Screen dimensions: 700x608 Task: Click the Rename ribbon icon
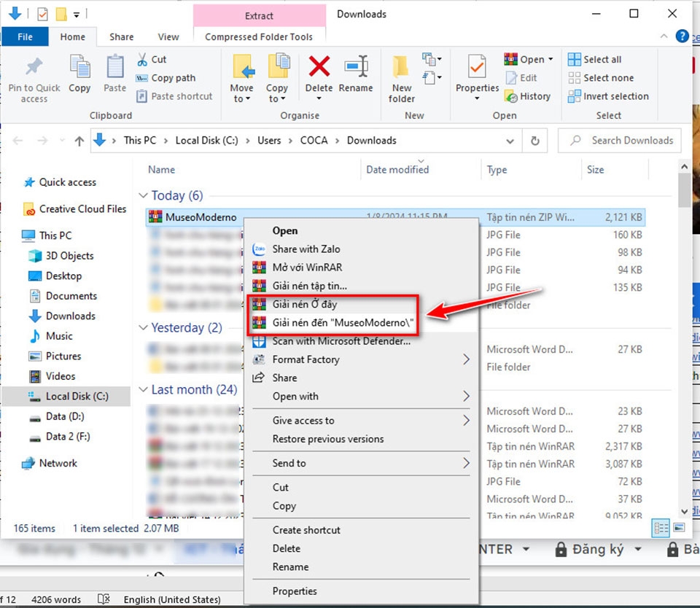pos(356,66)
